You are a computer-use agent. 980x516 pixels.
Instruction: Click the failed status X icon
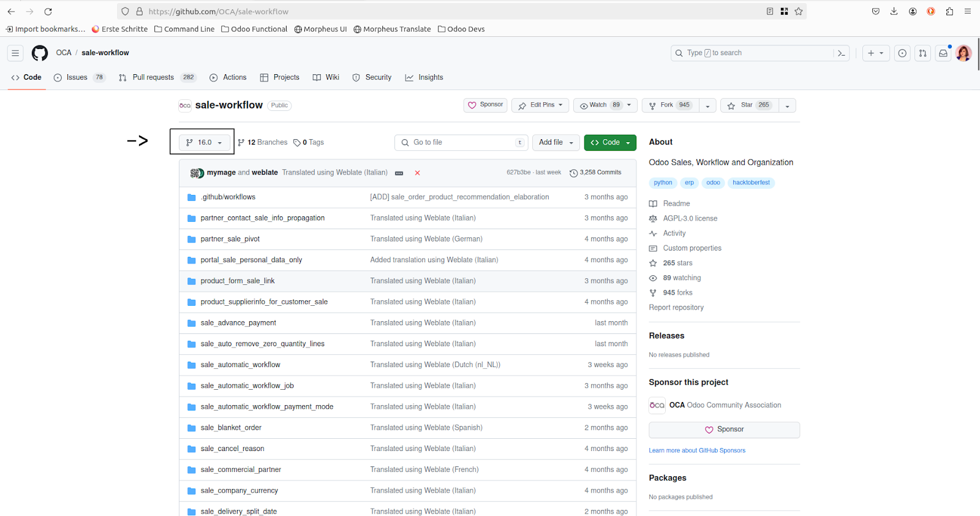point(417,173)
